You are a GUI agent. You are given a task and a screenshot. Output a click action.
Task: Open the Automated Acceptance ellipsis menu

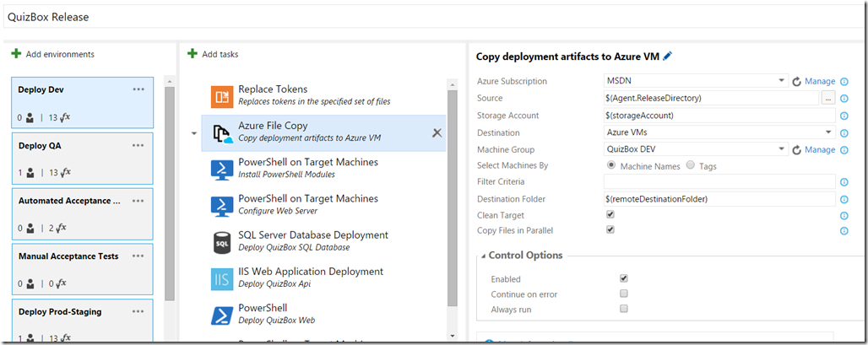(138, 201)
